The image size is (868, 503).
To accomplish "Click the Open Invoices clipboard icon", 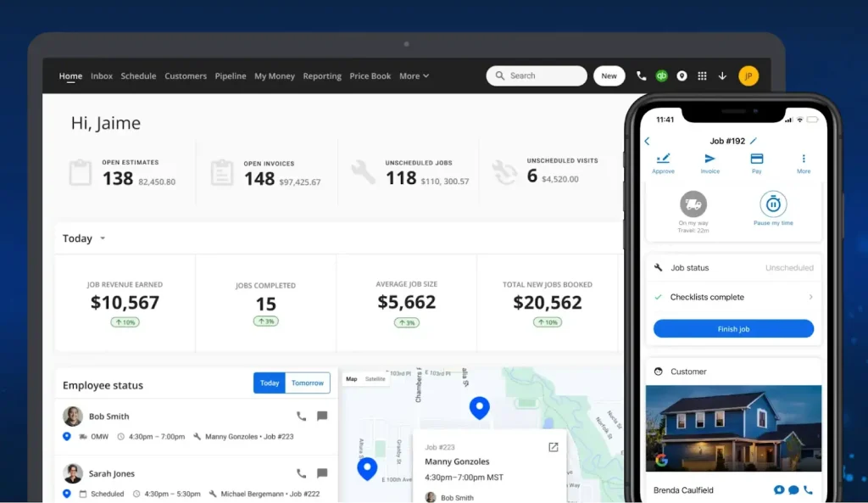I will click(x=222, y=172).
